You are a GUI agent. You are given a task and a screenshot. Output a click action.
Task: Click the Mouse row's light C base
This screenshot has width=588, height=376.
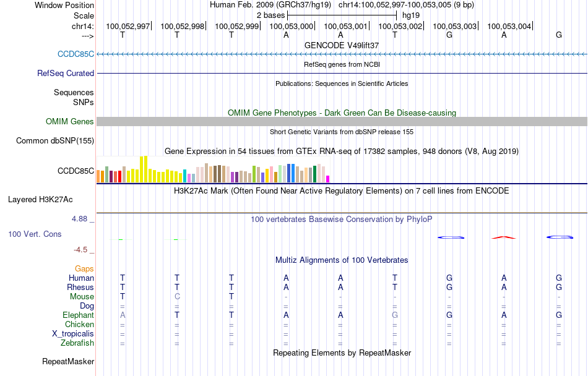(177, 297)
